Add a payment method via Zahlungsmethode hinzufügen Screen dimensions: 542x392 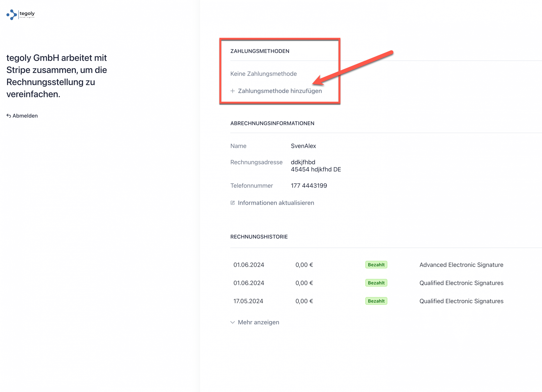point(280,91)
